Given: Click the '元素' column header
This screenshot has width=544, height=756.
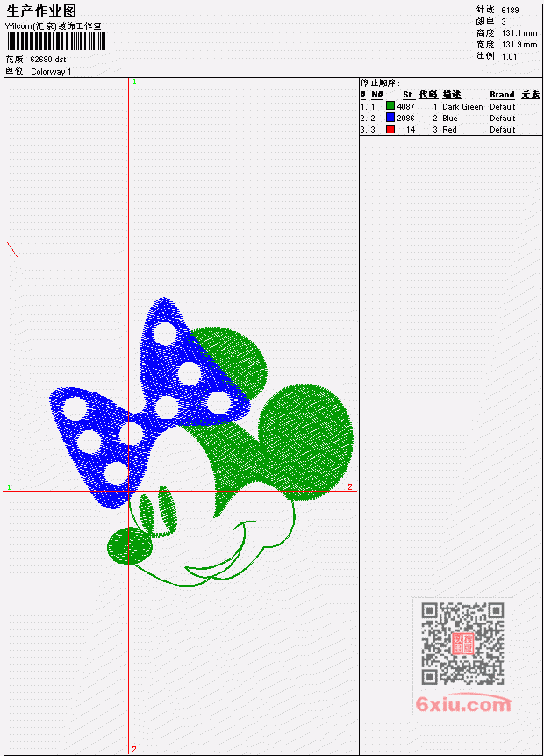Looking at the screenshot, I should (531, 95).
